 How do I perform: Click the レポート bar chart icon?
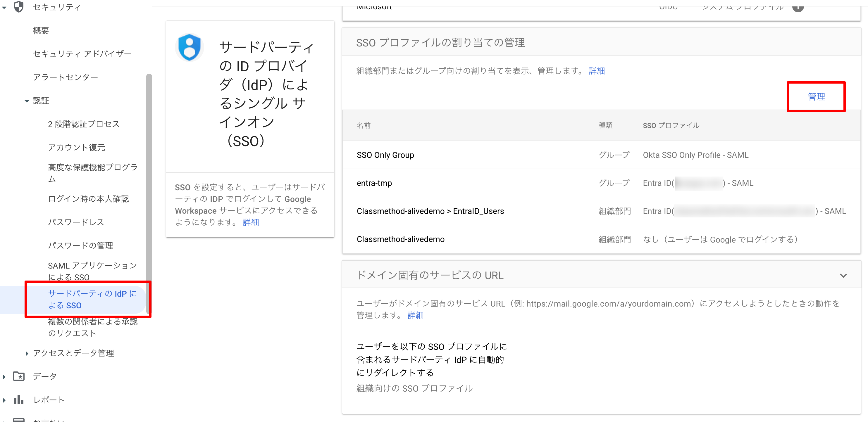pos(18,400)
